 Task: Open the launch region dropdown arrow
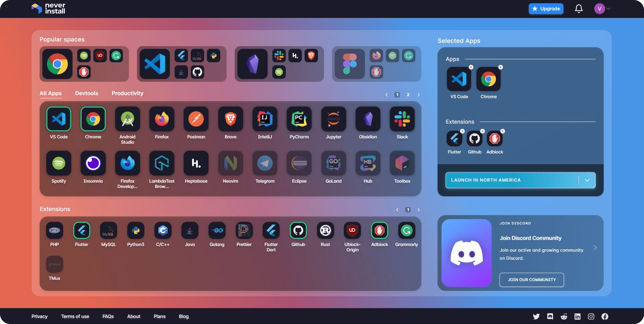click(x=587, y=180)
